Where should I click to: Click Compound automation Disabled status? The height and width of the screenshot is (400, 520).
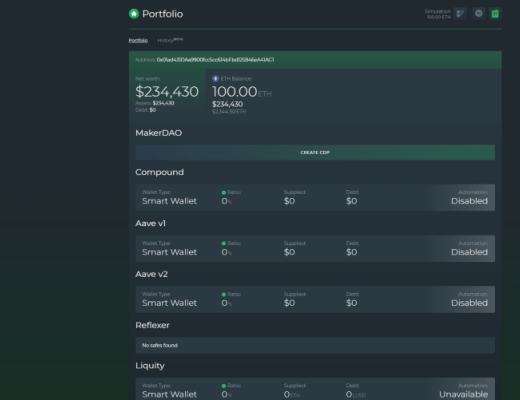[x=469, y=201]
